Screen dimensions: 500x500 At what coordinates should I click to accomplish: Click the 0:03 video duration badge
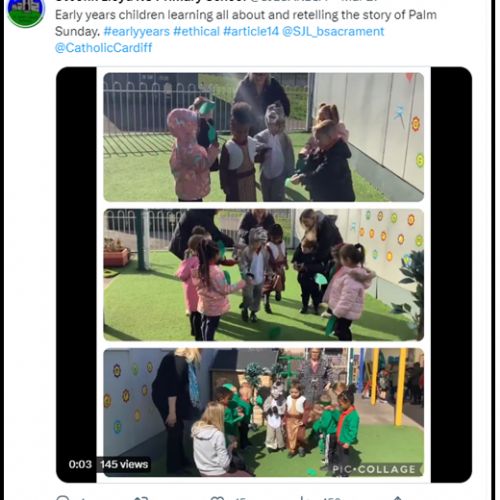(80, 464)
